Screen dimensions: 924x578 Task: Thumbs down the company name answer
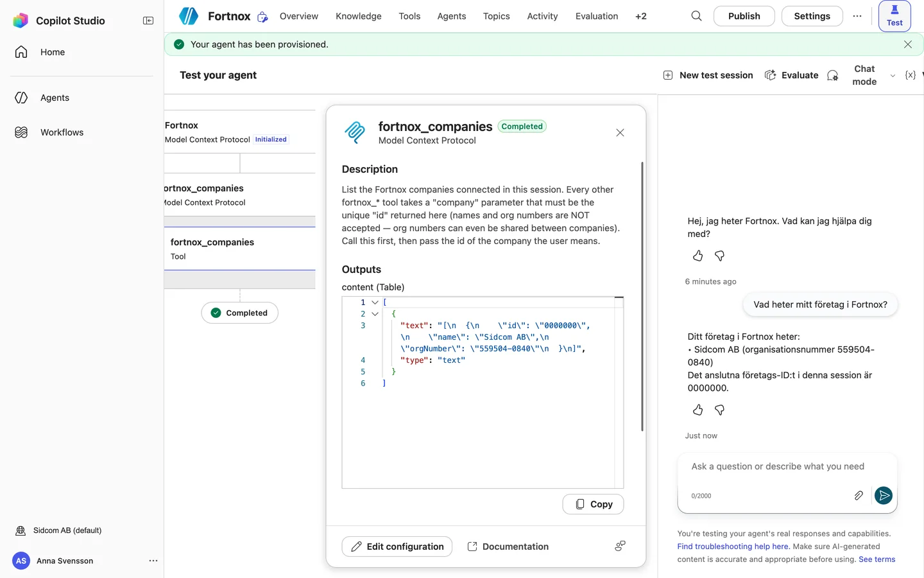click(x=719, y=410)
